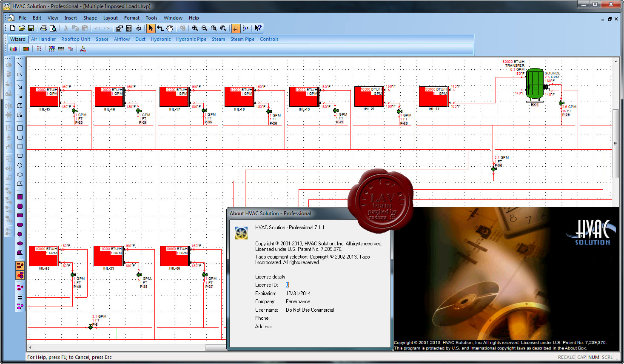Zoom in with the magnifier plus icon
The width and height of the screenshot is (624, 364).
(195, 28)
